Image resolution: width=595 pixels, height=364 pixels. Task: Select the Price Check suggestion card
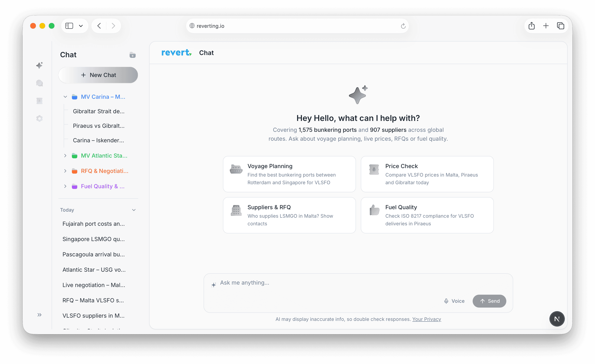(427, 174)
